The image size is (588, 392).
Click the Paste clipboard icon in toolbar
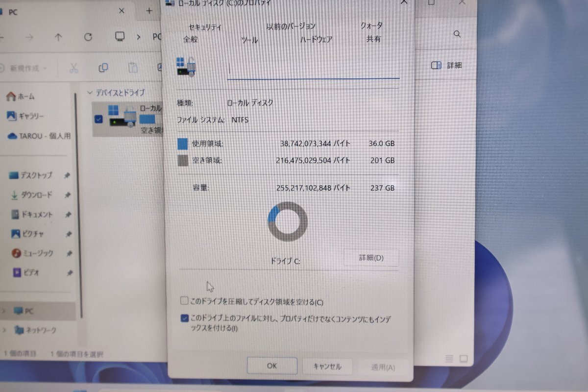click(x=132, y=68)
